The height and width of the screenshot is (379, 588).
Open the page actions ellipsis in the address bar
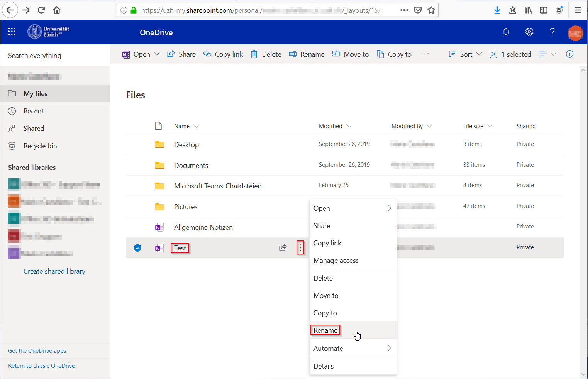coord(404,10)
